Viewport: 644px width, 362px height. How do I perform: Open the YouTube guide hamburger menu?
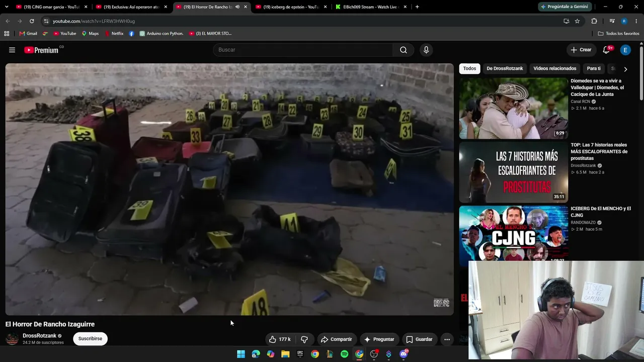(12, 50)
